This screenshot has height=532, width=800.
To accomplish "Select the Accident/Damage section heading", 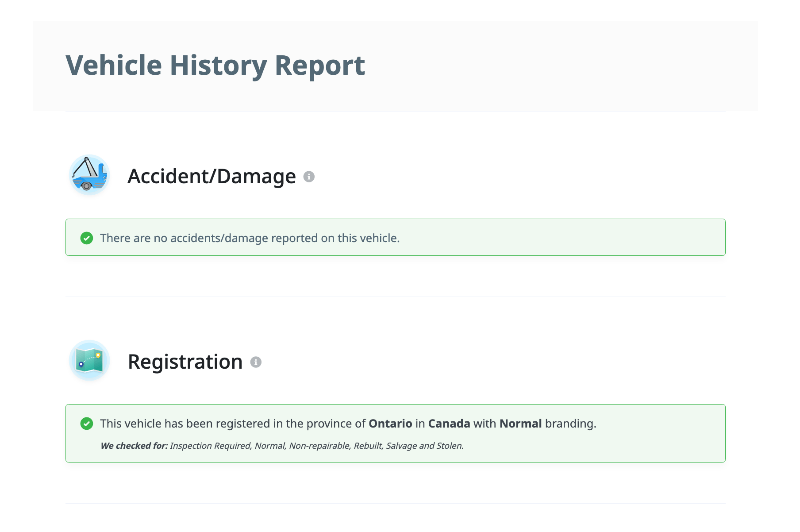I will click(x=212, y=176).
